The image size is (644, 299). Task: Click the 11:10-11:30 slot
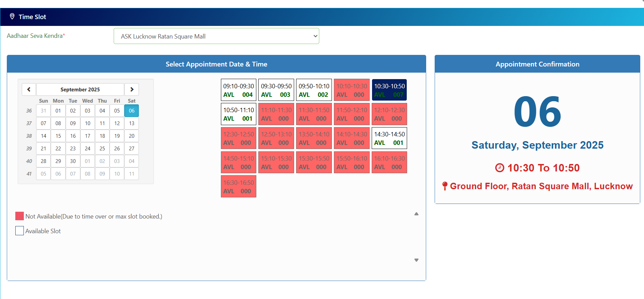point(276,114)
